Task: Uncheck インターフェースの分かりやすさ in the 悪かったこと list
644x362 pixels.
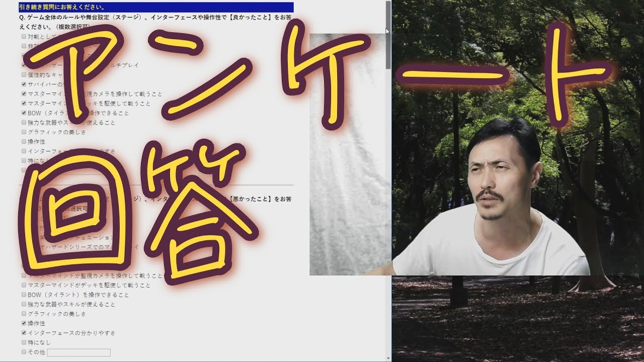Action: 24,333
